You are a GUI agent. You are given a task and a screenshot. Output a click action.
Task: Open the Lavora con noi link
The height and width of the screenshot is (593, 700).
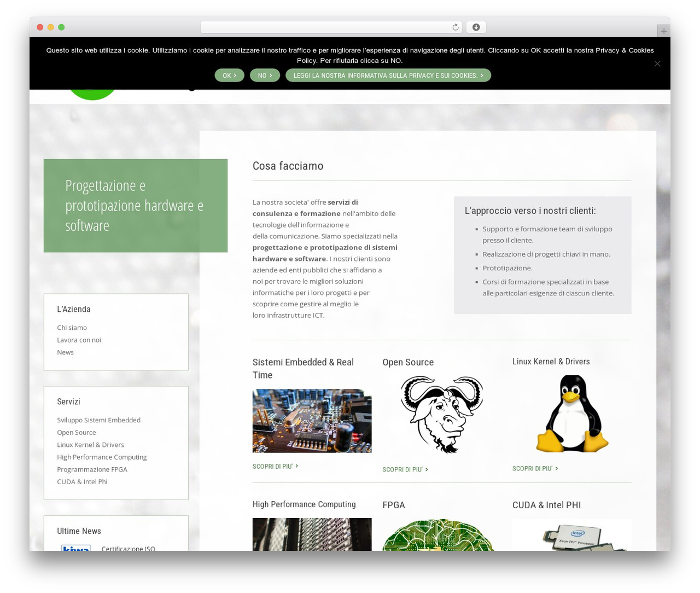pos(79,340)
